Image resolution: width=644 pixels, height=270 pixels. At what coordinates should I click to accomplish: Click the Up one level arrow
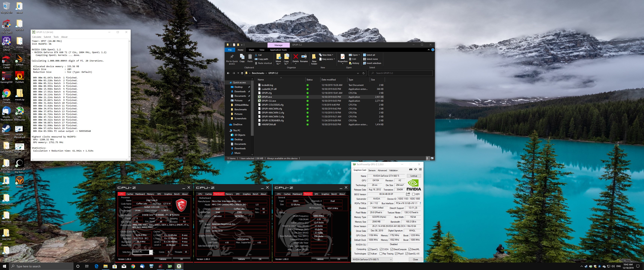[242, 73]
